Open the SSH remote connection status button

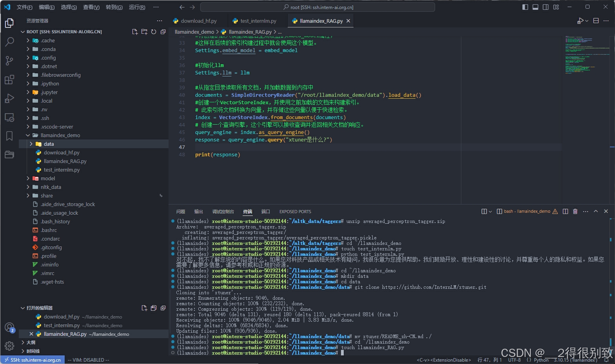pyautogui.click(x=33, y=360)
